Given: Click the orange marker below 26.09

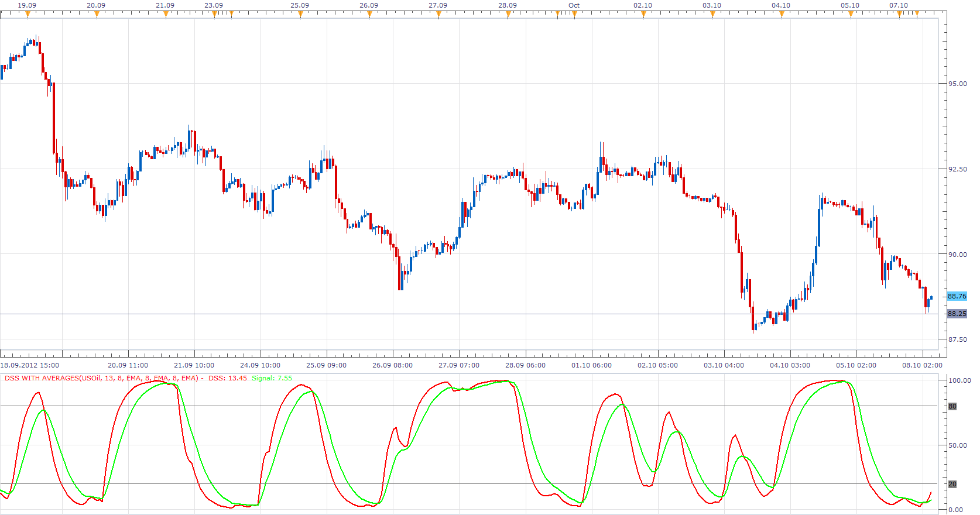Looking at the screenshot, I should pyautogui.click(x=369, y=15).
